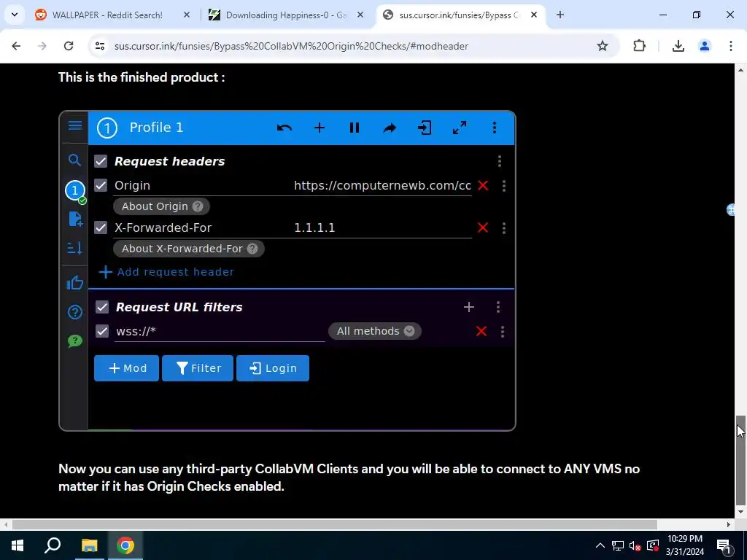Reload the page
Viewport: 747px width, 560px height.
69,46
